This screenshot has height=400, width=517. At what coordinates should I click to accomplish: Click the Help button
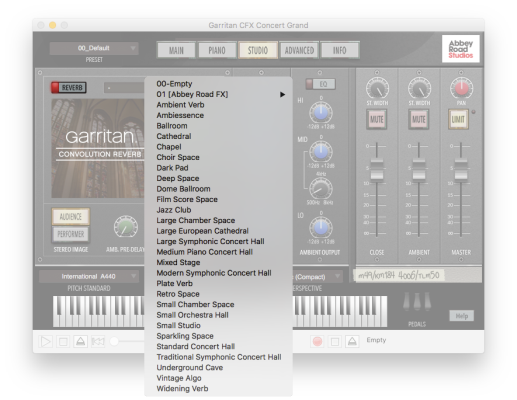tap(462, 316)
